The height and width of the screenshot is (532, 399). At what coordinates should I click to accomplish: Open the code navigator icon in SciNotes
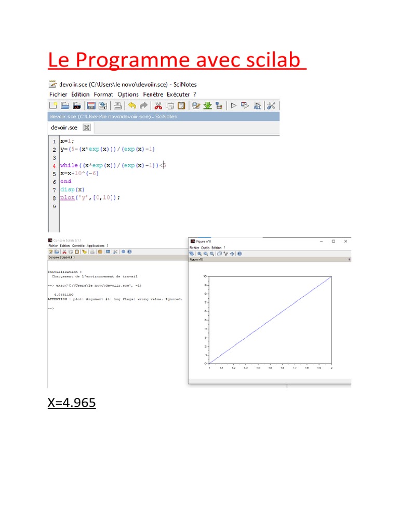click(x=219, y=105)
